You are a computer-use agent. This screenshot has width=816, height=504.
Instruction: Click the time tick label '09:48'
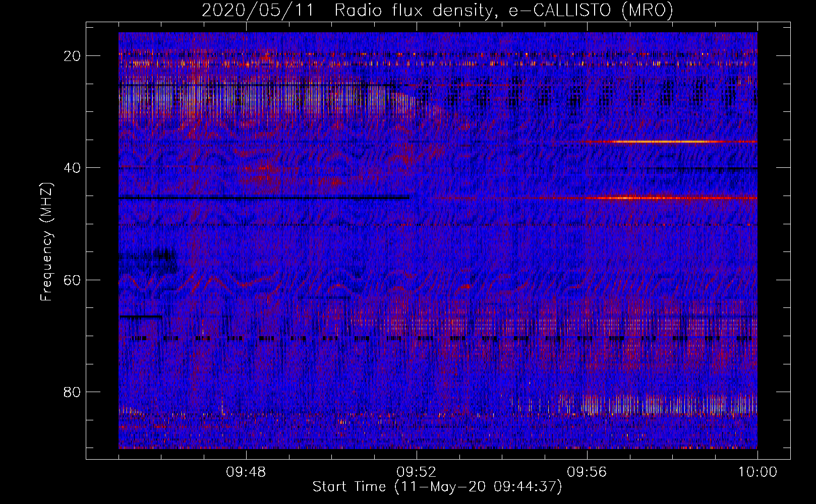coord(246,472)
